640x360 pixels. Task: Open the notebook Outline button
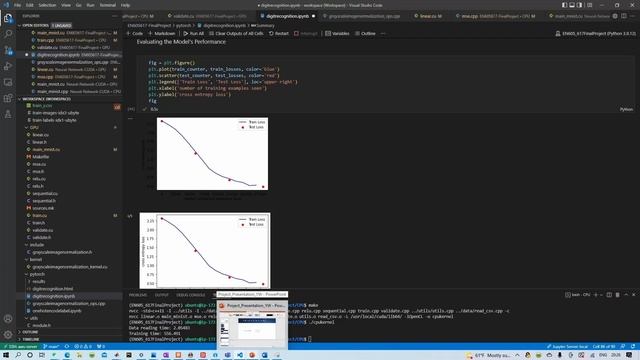point(365,33)
